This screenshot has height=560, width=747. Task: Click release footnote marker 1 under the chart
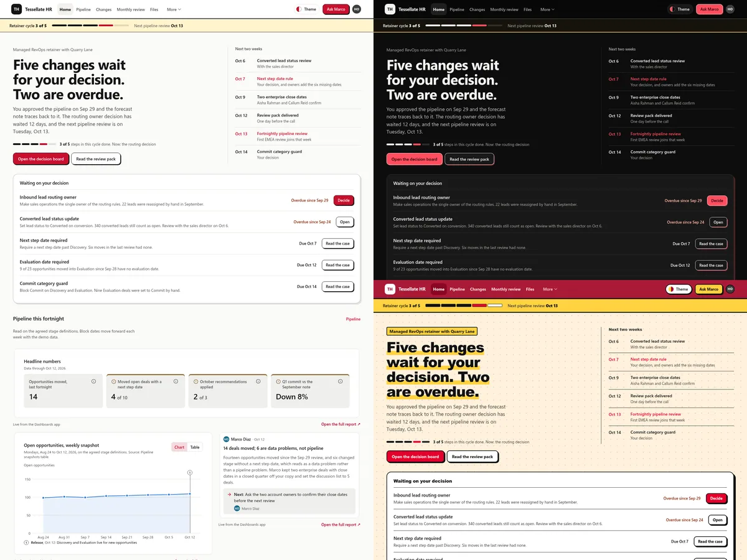point(26,543)
